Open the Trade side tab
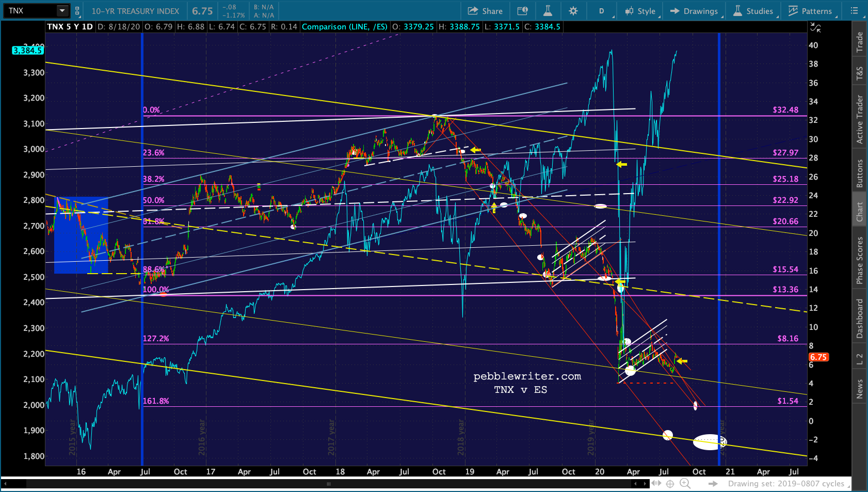 click(x=859, y=42)
